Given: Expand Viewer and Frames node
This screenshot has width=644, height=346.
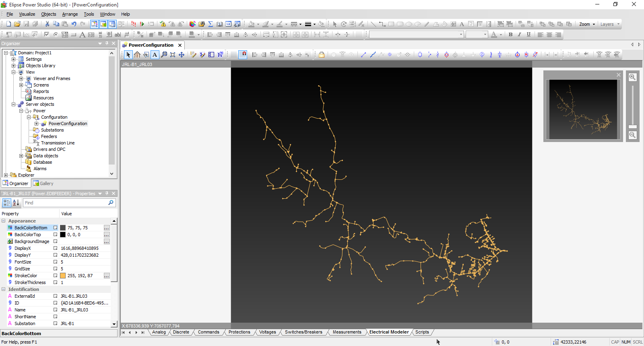Looking at the screenshot, I should 21,78.
